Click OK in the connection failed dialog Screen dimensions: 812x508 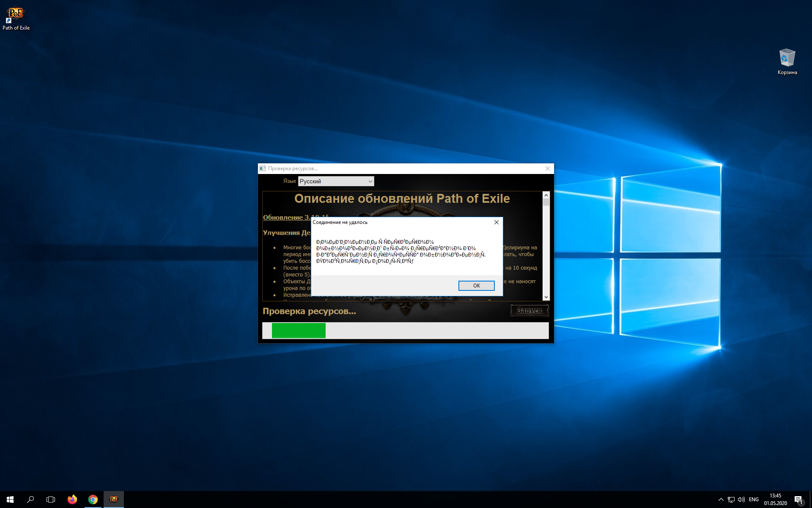pyautogui.click(x=477, y=286)
